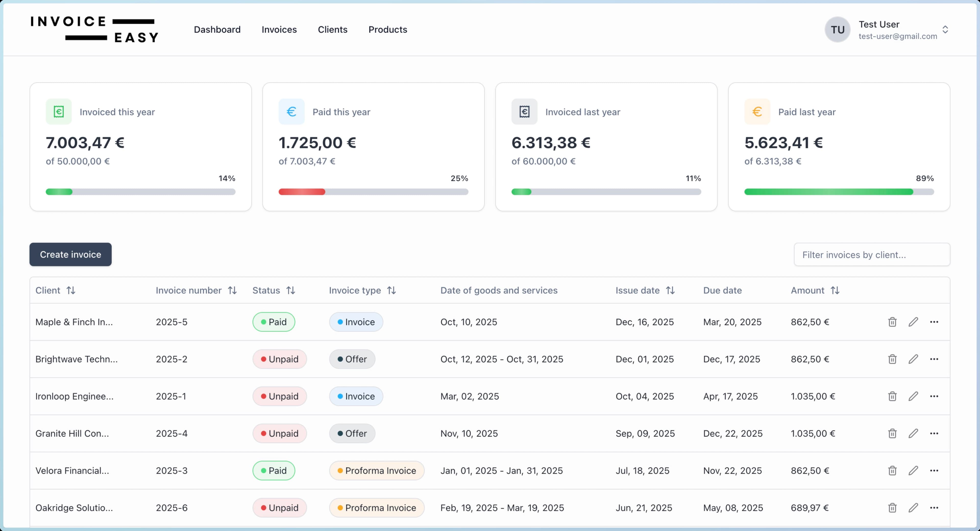Open the TU user avatar

(837, 29)
